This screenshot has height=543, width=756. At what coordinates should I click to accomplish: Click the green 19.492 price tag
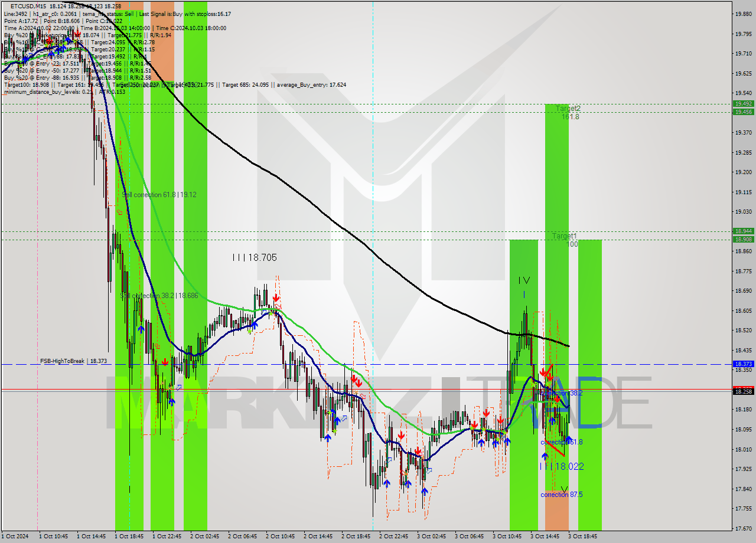pyautogui.click(x=743, y=104)
